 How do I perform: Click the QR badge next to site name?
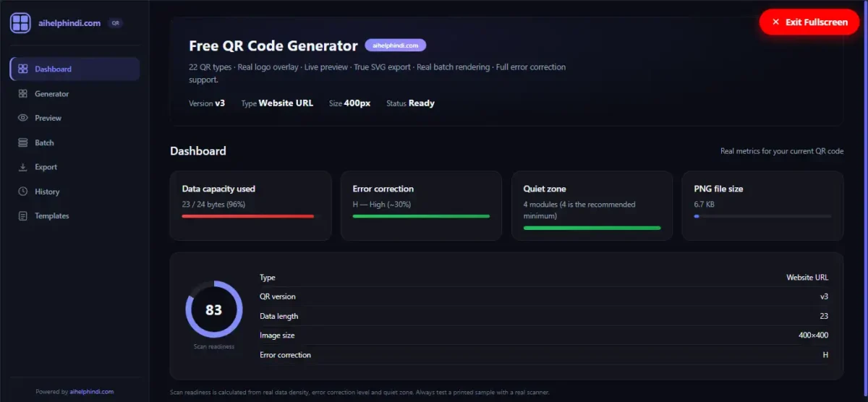click(x=115, y=23)
